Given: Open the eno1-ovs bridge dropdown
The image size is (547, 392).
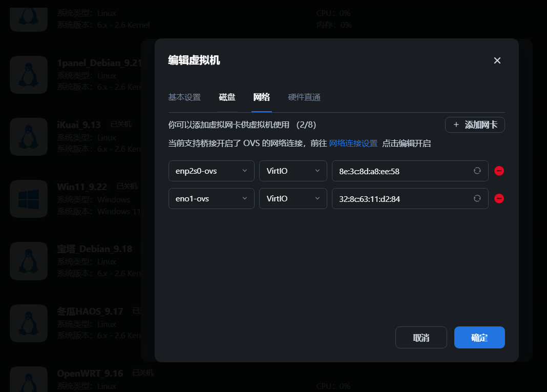Looking at the screenshot, I should point(212,198).
